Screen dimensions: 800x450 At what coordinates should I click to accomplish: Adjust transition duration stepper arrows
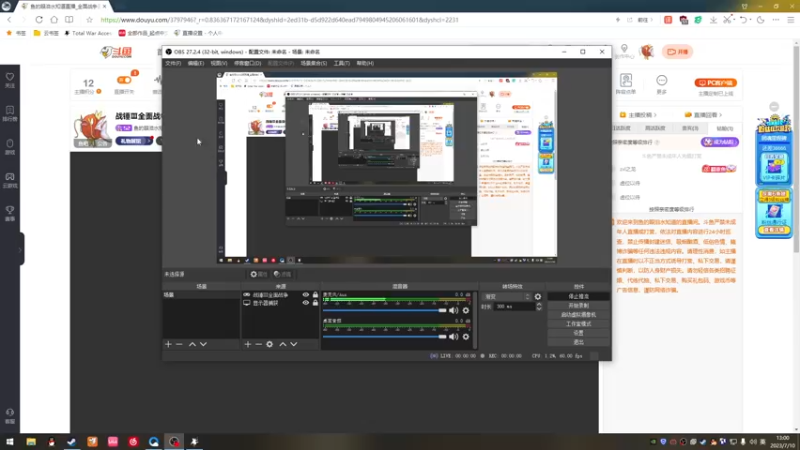pyautogui.click(x=539, y=307)
